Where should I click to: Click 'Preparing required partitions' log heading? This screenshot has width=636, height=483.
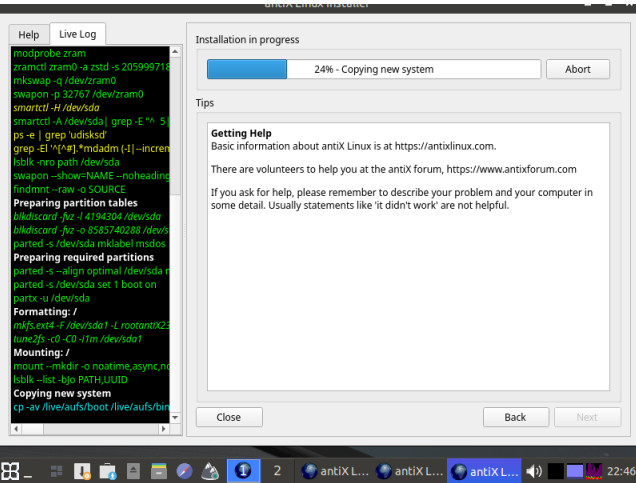click(83, 258)
